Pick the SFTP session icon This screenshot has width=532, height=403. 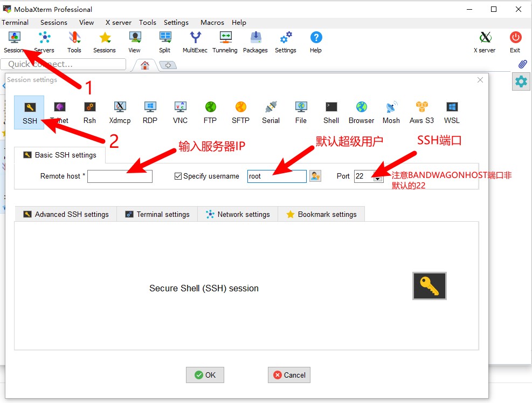240,112
